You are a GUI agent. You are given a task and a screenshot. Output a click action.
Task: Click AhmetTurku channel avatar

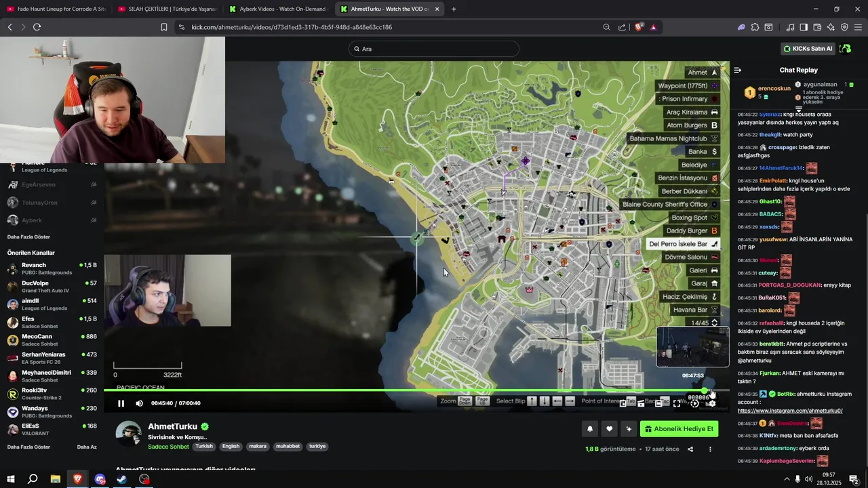coord(128,434)
